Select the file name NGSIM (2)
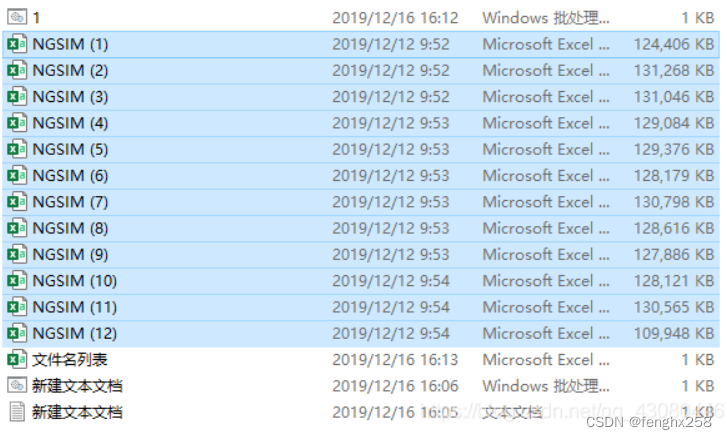Viewport: 727px width, 439px height. tap(70, 70)
